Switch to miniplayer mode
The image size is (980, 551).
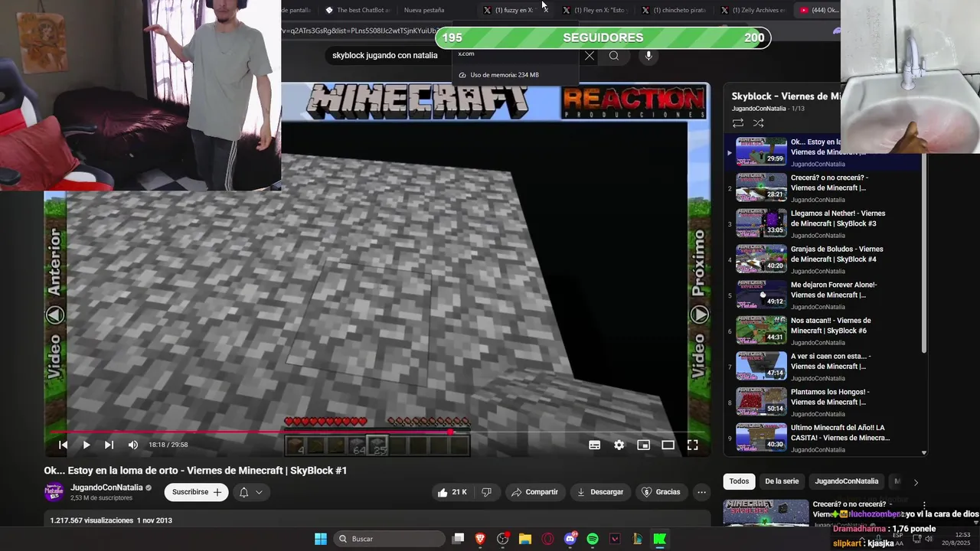(643, 445)
